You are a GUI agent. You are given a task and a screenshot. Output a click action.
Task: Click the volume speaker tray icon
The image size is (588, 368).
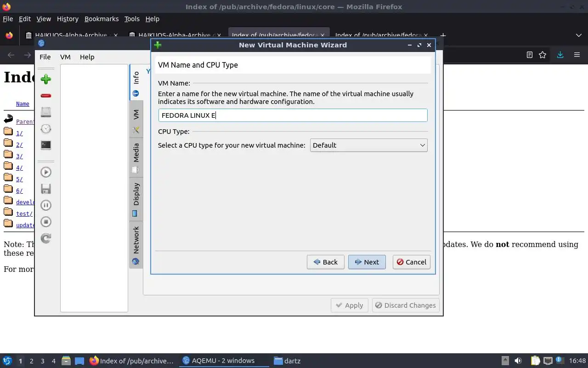point(518,361)
